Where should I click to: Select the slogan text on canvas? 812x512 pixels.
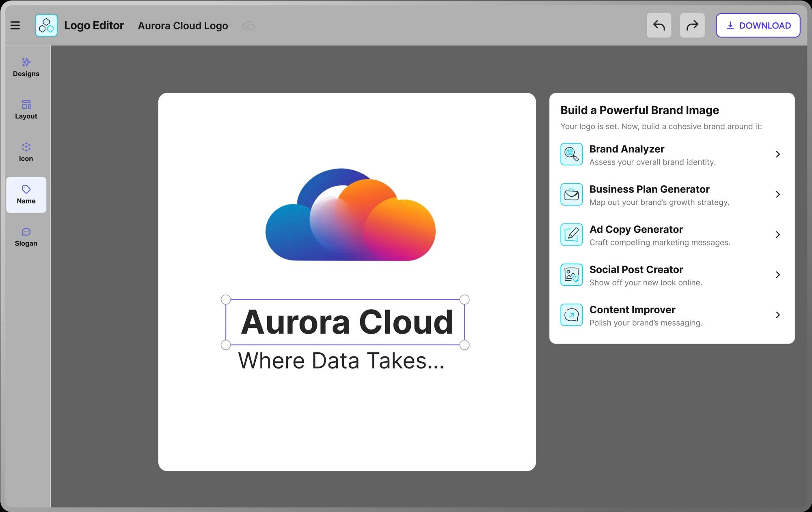[341, 361]
